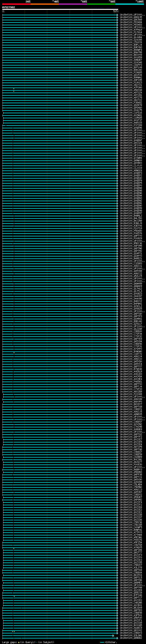Select label UniRef100_B4NHL2
The height and width of the screenshot is (644, 146).
point(131,216)
